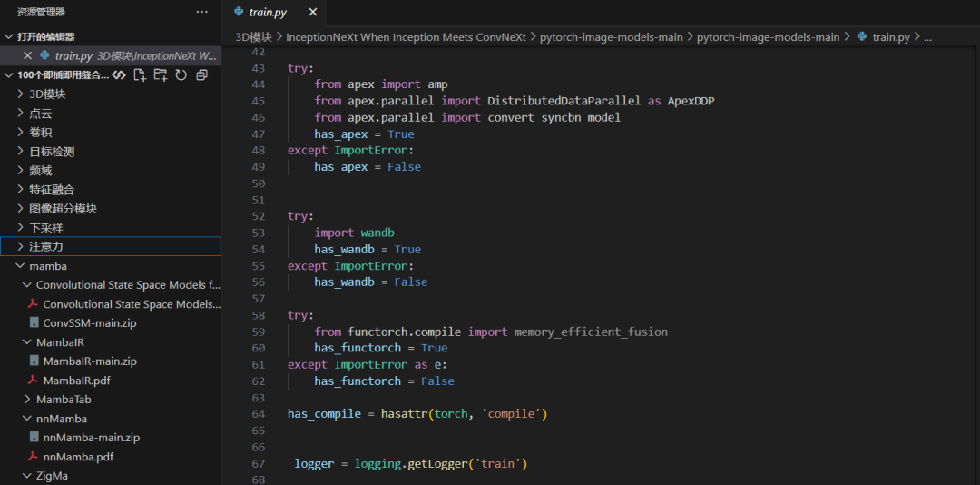Close the train.py editor tab

point(313,12)
